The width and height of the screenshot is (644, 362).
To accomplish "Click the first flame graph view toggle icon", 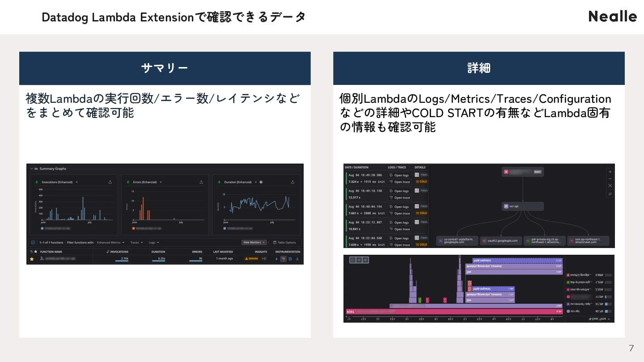I will click(352, 260).
